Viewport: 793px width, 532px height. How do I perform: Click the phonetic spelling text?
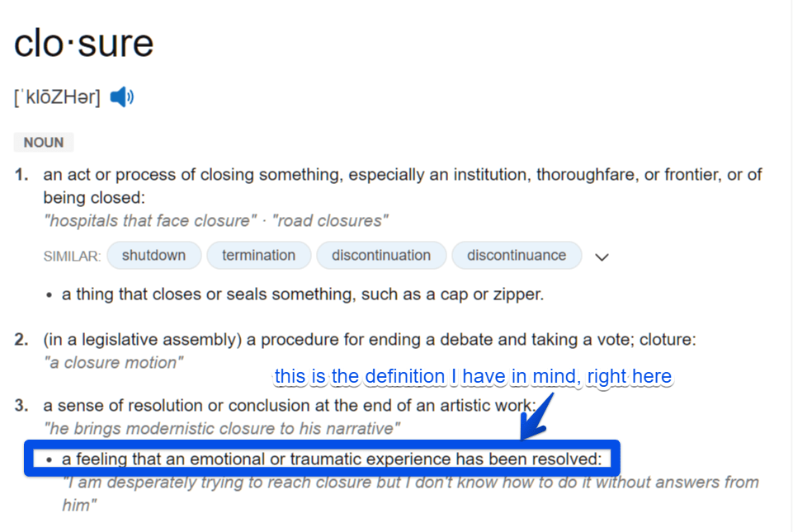point(57,97)
